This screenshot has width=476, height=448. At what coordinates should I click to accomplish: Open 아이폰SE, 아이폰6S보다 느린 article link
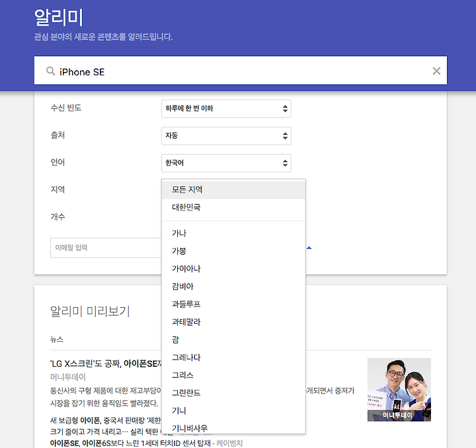point(130,443)
